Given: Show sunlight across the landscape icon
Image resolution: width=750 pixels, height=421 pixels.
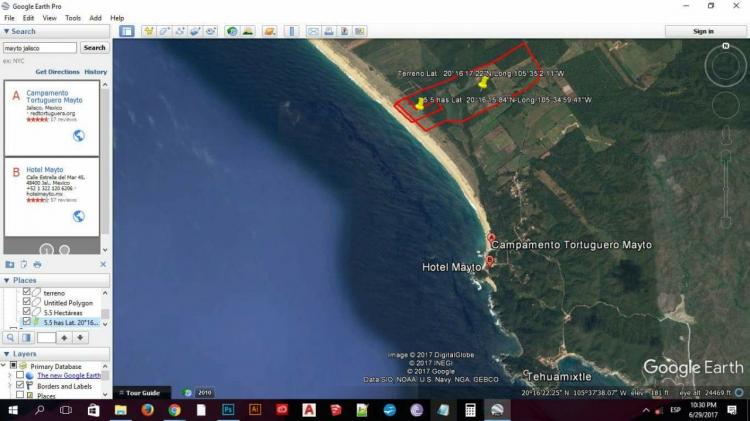Looking at the screenshot, I should (248, 32).
